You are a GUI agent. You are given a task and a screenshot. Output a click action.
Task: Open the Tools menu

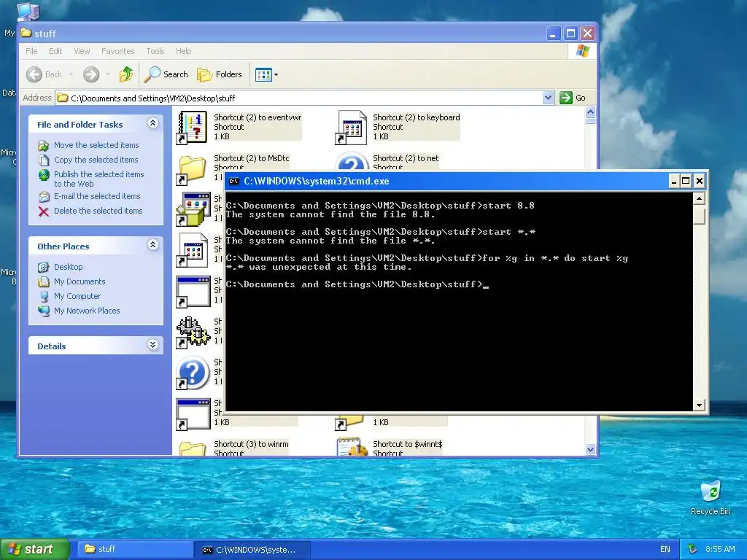(155, 51)
